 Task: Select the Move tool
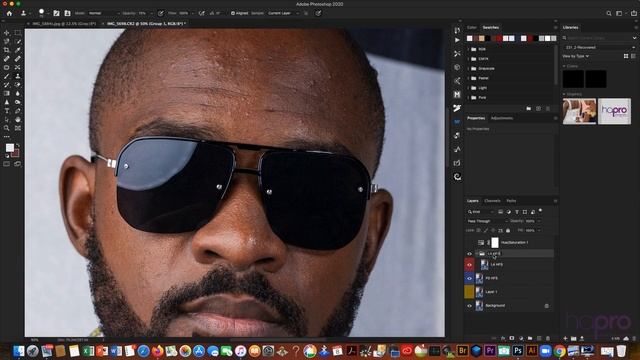tap(7, 33)
